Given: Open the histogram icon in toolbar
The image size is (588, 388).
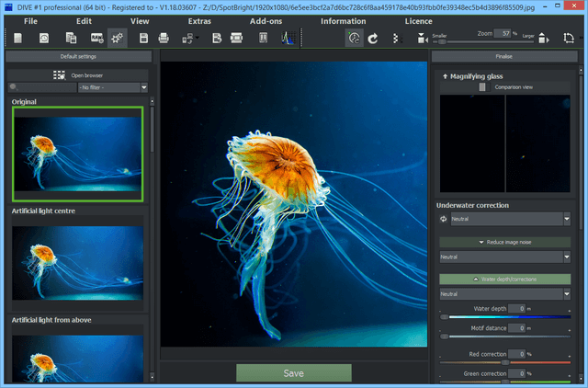Looking at the screenshot, I should pos(287,38).
